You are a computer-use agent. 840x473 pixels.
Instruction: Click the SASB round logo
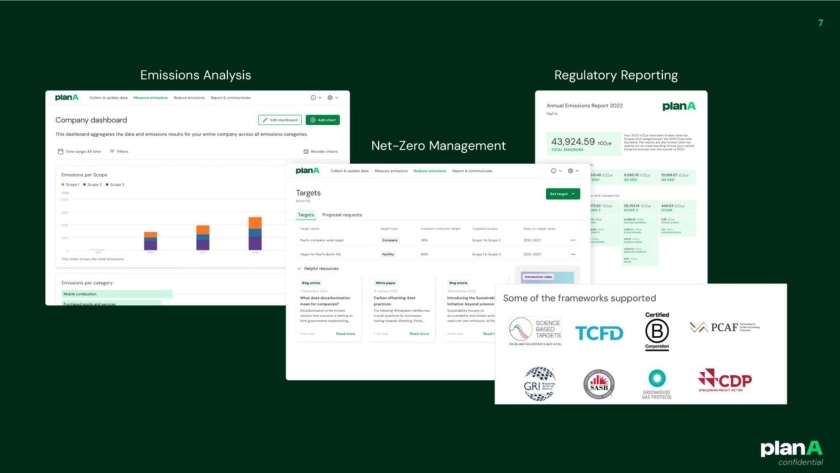tap(598, 383)
